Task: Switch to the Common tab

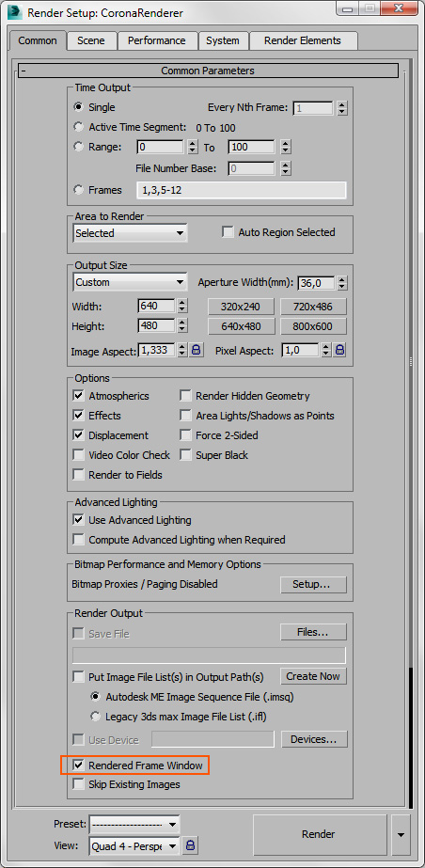Action: point(38,40)
